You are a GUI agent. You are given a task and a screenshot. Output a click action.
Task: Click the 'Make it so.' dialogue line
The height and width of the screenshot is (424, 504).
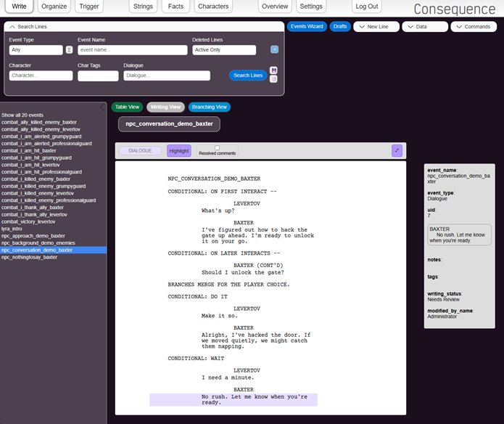220,316
